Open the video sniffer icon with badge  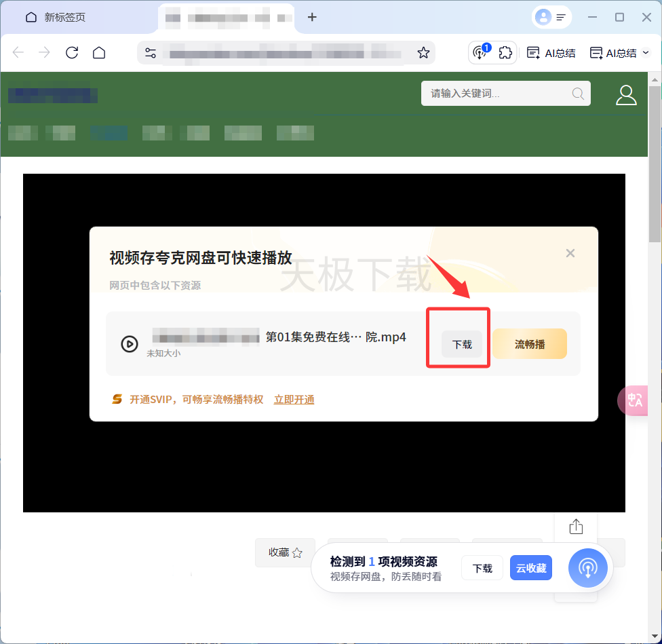point(481,52)
